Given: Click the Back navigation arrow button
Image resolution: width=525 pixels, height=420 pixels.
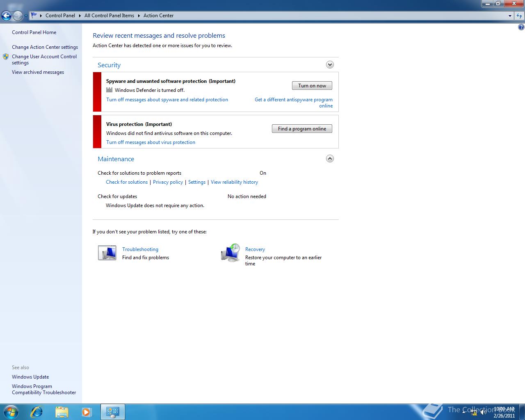Looking at the screenshot, I should (x=6, y=16).
